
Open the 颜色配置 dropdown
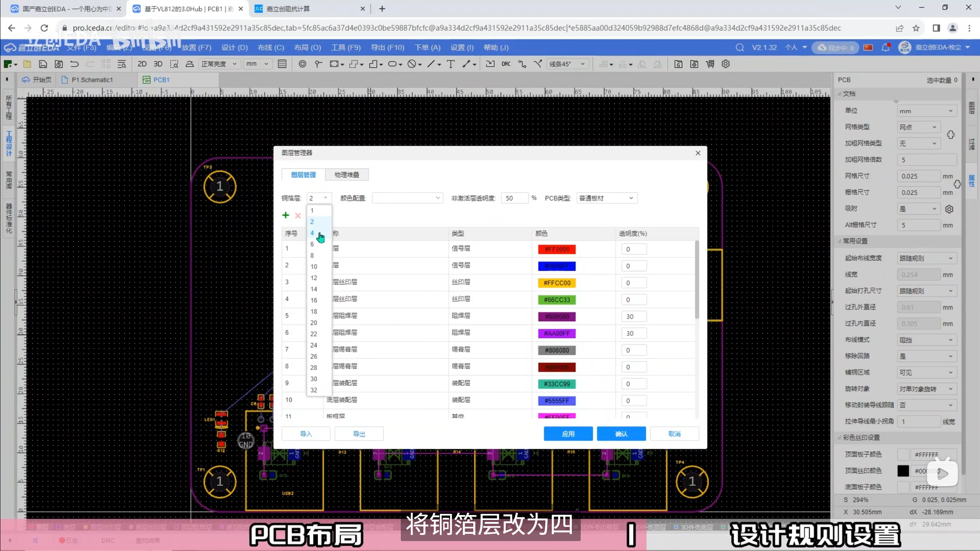407,198
